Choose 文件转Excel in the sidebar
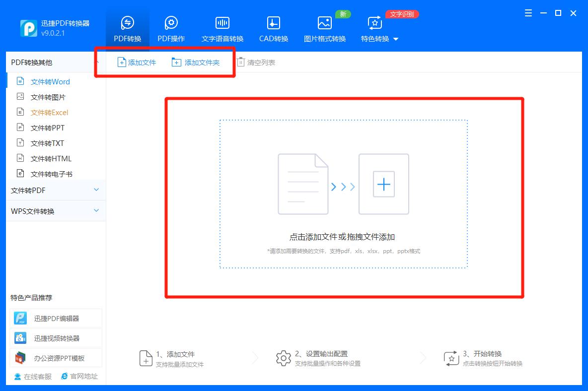 [51, 112]
